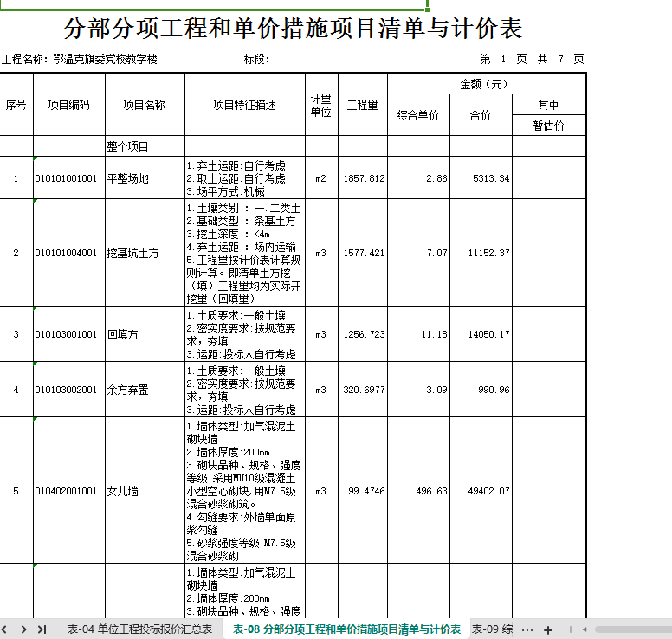
Task: Select the 平整场地 name cell
Action: coord(145,177)
